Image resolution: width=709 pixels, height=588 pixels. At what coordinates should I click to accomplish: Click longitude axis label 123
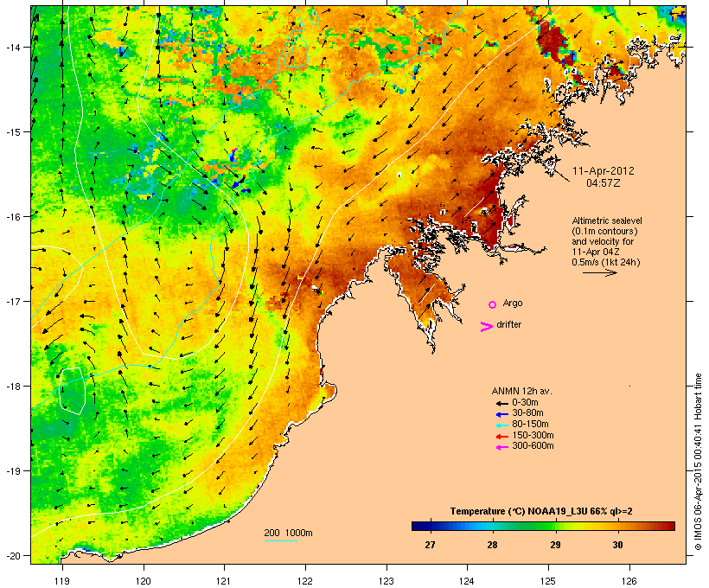tap(386, 581)
